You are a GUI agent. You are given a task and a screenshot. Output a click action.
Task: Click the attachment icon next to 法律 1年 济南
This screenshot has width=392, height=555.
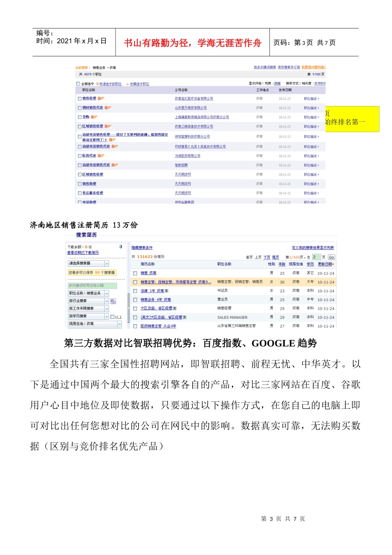pyautogui.click(x=166, y=291)
